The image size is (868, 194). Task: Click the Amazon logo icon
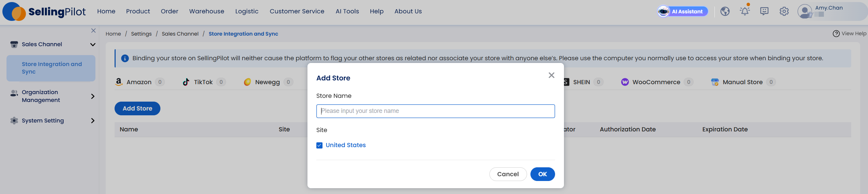[119, 82]
